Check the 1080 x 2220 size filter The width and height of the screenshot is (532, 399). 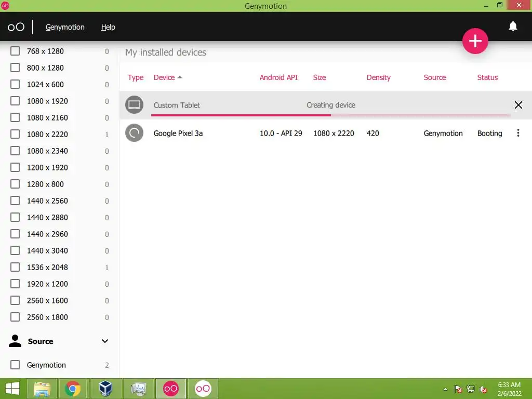pos(15,134)
